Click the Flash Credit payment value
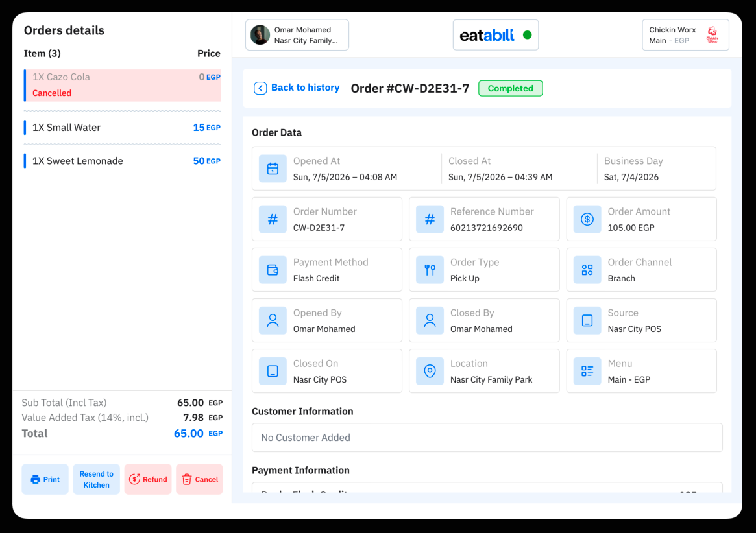The width and height of the screenshot is (756, 533). [x=316, y=278]
